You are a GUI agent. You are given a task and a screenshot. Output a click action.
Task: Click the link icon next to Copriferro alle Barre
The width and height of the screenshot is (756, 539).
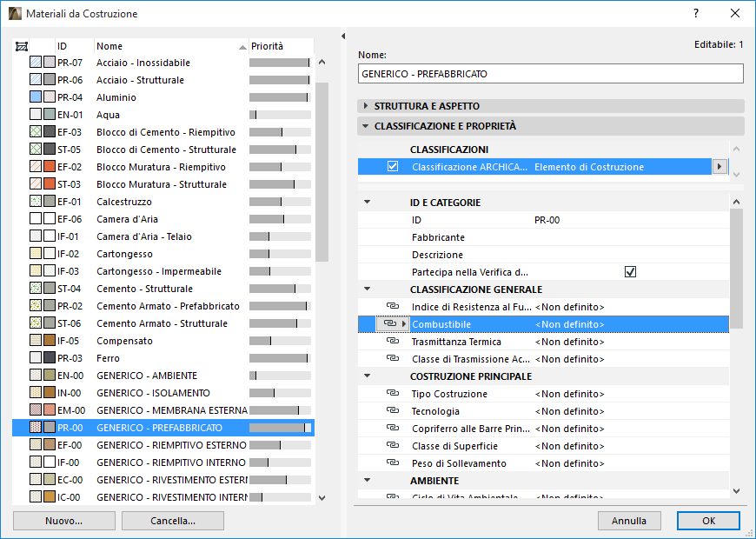pos(393,428)
